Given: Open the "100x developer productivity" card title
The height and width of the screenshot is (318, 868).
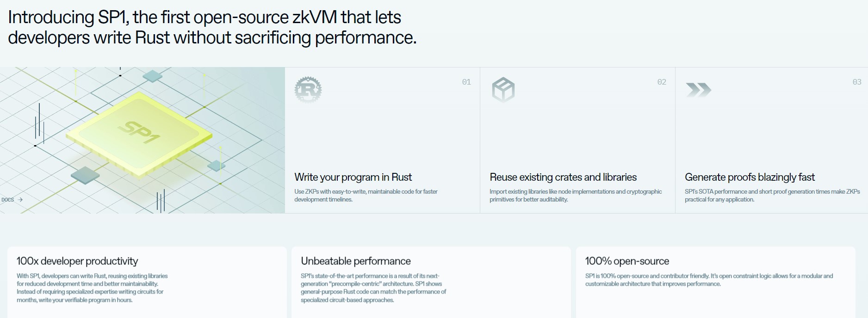Looking at the screenshot, I should coord(77,261).
